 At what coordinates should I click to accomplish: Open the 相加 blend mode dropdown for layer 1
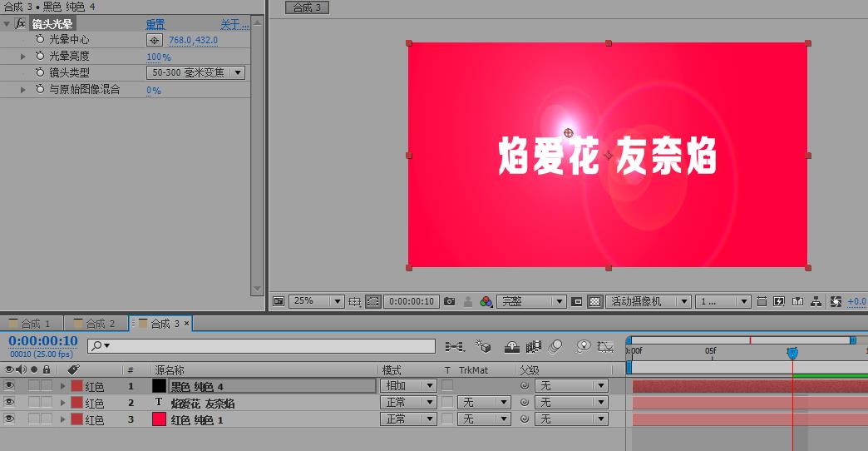pyautogui.click(x=408, y=385)
